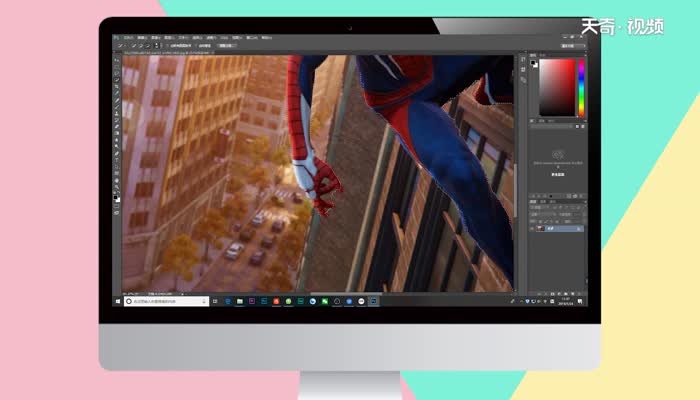Image resolution: width=700 pixels, height=400 pixels.
Task: Open the notification center in the system tray
Action: click(x=580, y=301)
